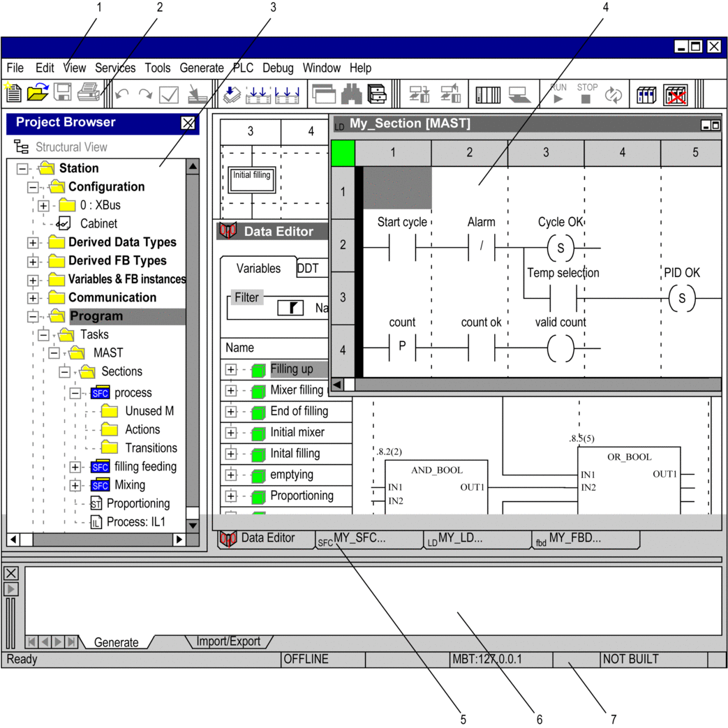The width and height of the screenshot is (728, 728).
Task: Click the Print icon in the toolbar
Action: click(89, 94)
